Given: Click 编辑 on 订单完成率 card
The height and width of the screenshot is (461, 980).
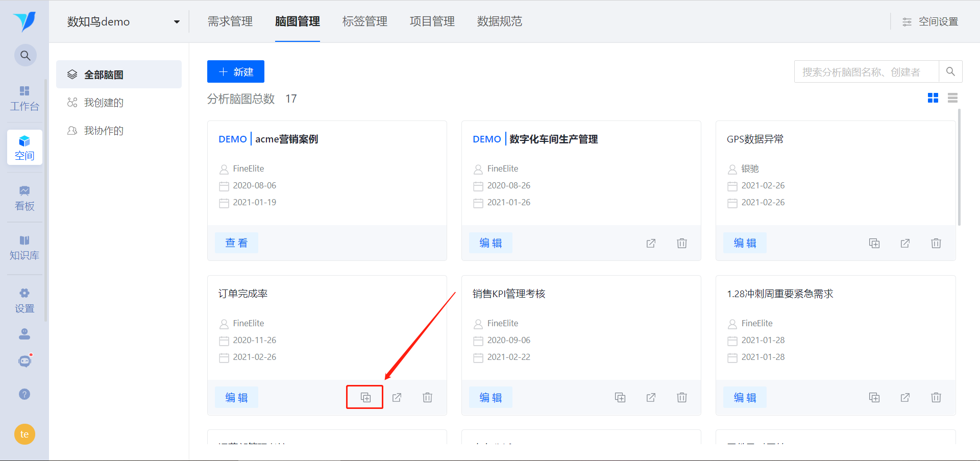Looking at the screenshot, I should click(x=236, y=397).
